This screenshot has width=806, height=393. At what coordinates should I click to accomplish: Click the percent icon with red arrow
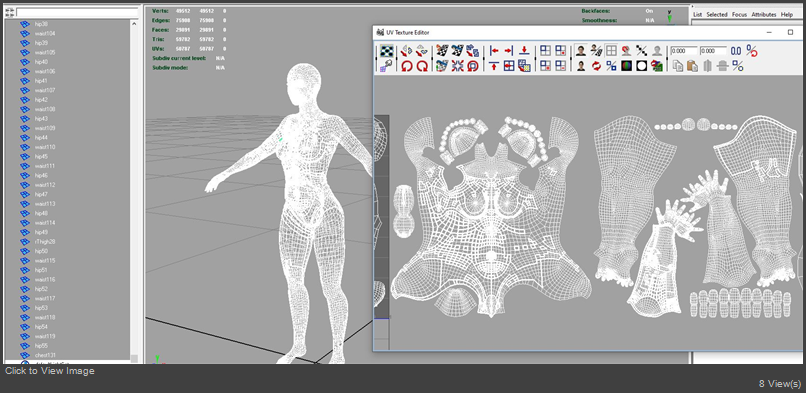[752, 51]
